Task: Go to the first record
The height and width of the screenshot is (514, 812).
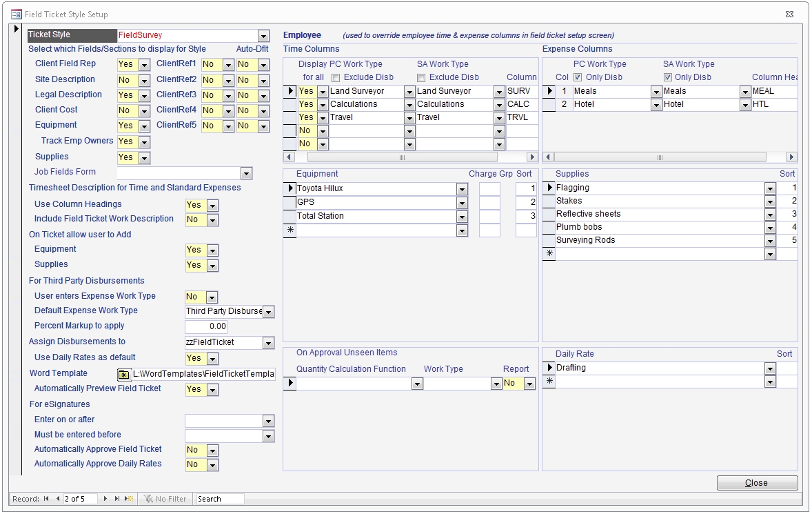Action: (x=46, y=499)
